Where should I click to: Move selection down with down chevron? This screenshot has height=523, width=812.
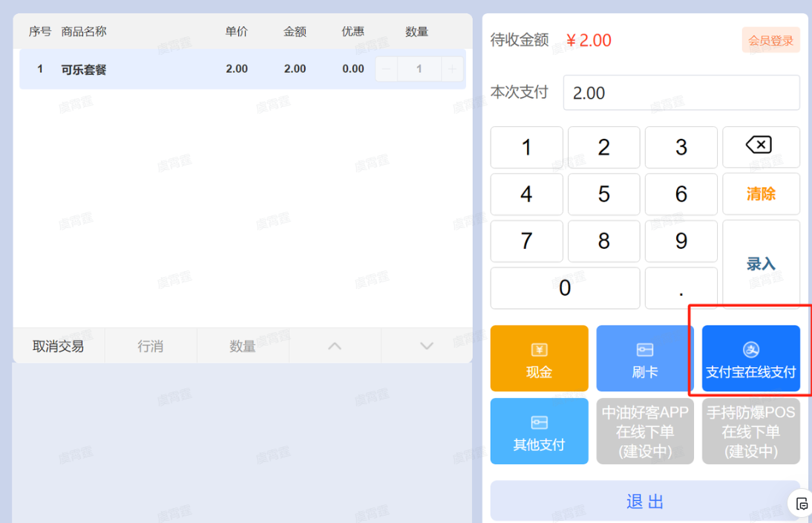(x=426, y=345)
